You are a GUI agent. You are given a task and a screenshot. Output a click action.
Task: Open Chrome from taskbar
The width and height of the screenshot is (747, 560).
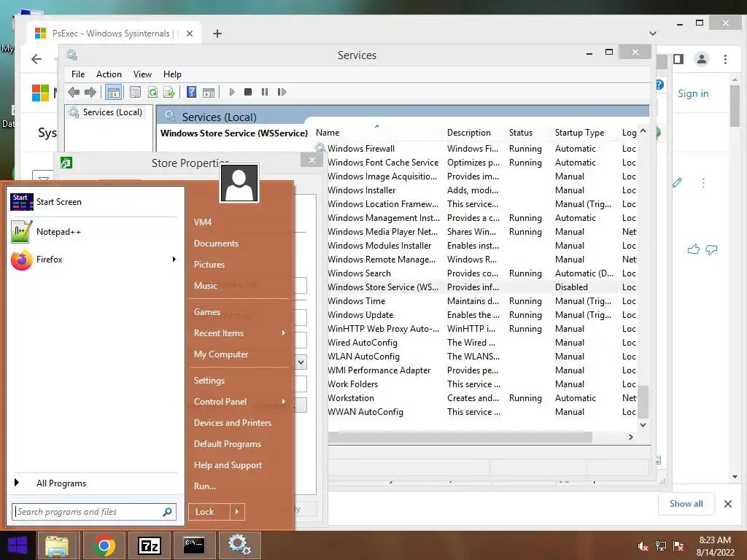(x=104, y=545)
